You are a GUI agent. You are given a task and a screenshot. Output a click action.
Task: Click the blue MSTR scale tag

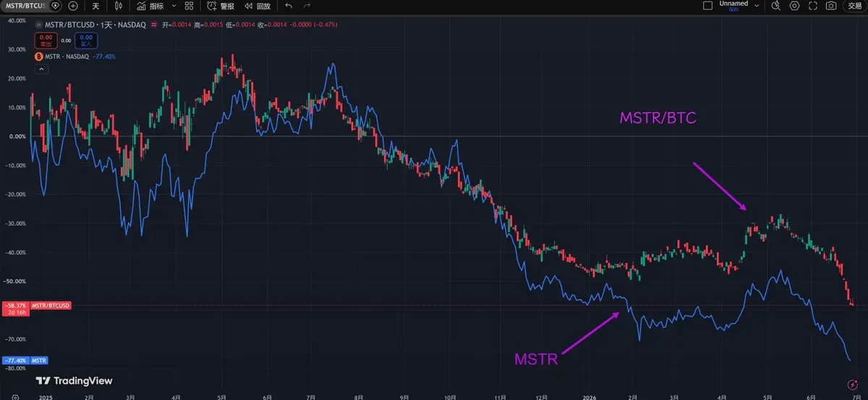coord(39,359)
